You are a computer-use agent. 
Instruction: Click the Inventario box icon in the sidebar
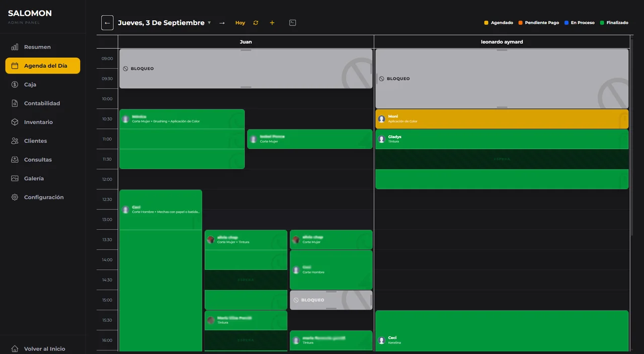(x=15, y=122)
